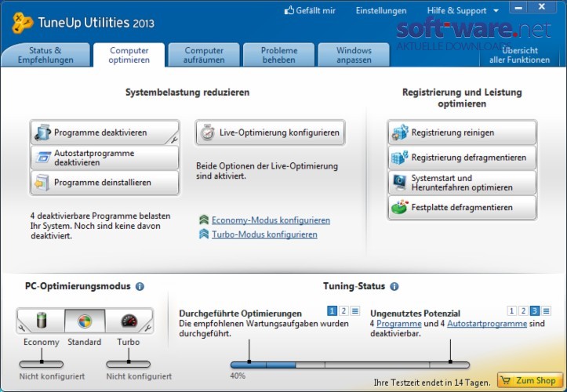Click the Systembelastung reduzieren heading
This screenshot has height=392, width=567.
pyautogui.click(x=187, y=93)
